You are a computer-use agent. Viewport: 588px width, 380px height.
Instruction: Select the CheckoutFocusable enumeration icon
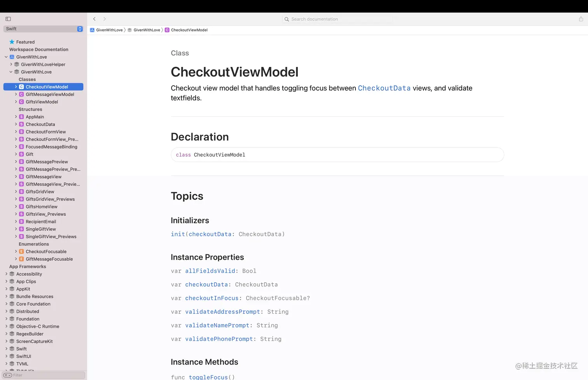(x=21, y=252)
